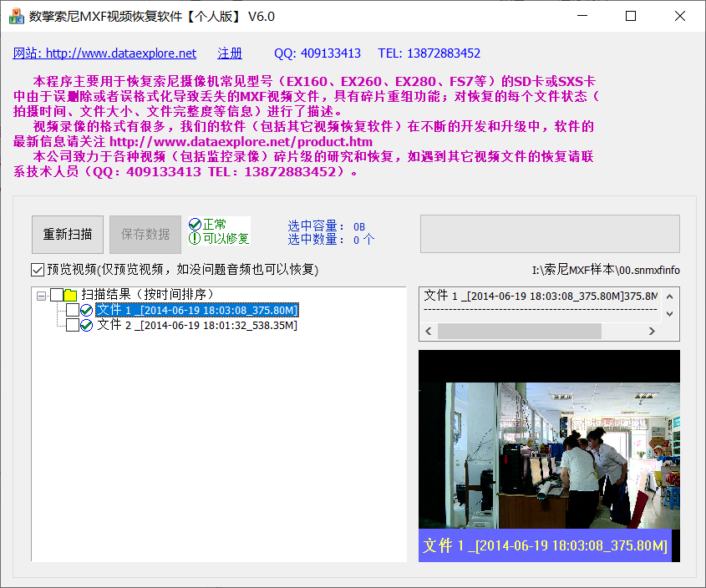Click the disabled 保存数据 save button
The image size is (706, 588).
point(145,234)
